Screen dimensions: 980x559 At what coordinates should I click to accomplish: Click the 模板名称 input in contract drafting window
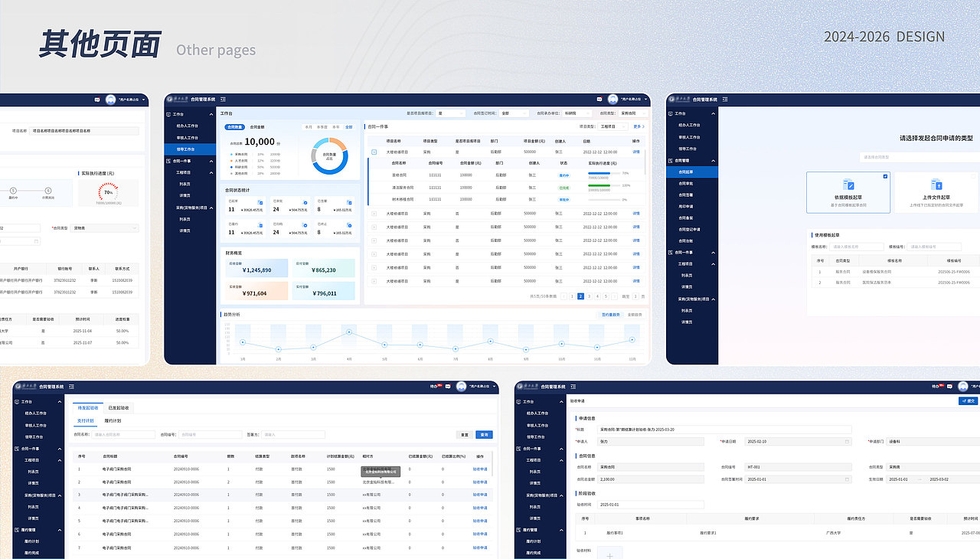855,247
